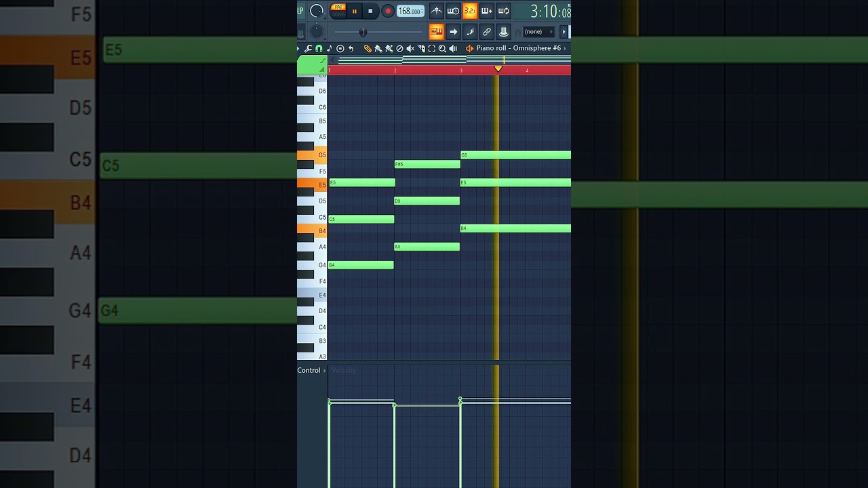Open the stamp chord tool
Viewport: 868px width, 488px height.
click(x=340, y=49)
